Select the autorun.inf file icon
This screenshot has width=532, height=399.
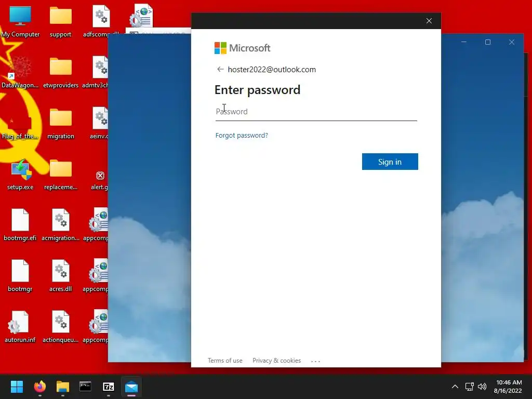(20, 327)
